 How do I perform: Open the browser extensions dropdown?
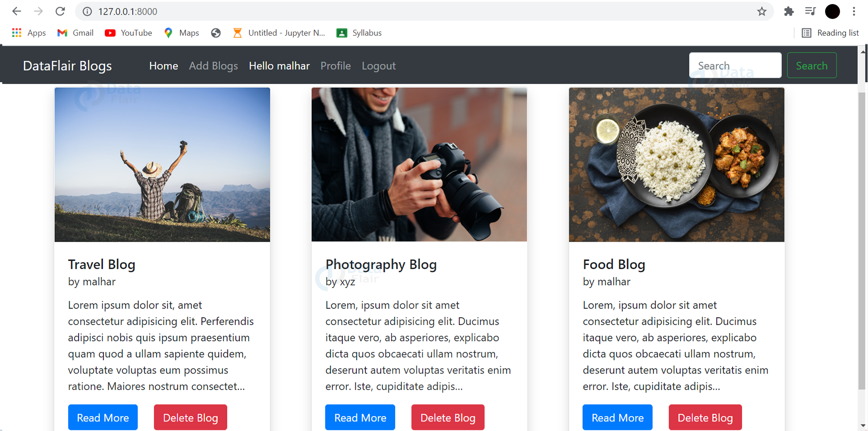click(789, 11)
